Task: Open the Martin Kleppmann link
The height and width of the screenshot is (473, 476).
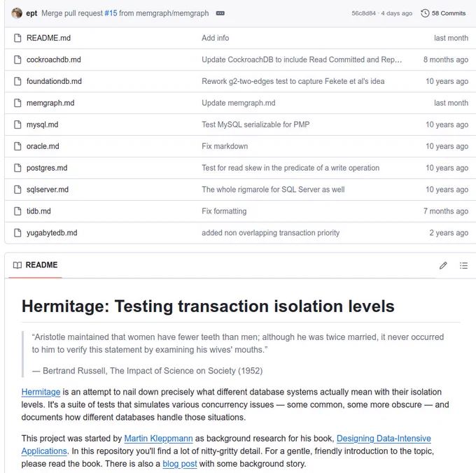Action: tap(158, 439)
